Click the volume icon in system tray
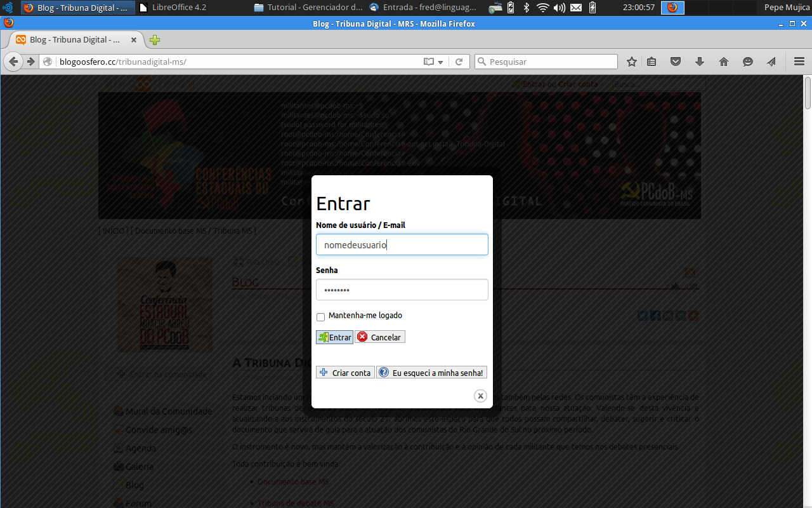This screenshot has height=508, width=812. [559, 8]
